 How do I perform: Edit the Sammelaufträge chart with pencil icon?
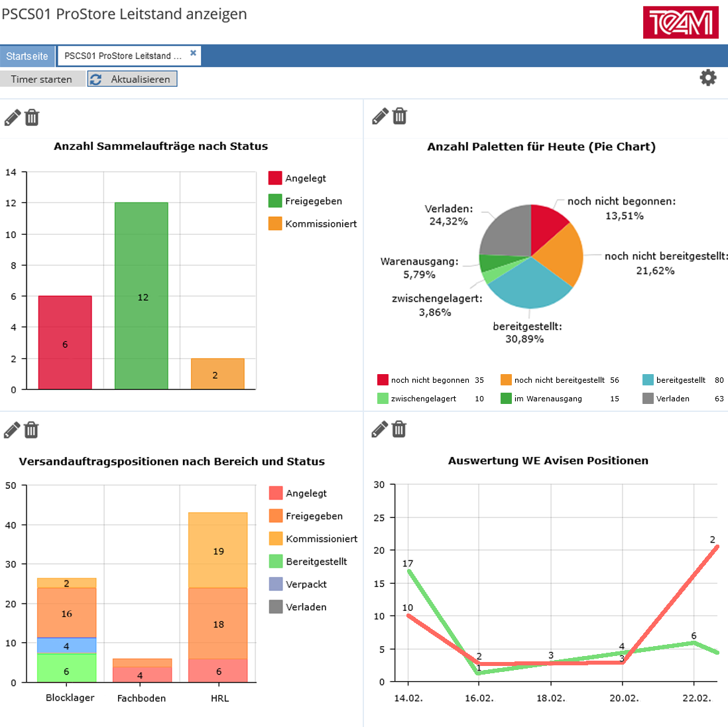[x=13, y=117]
